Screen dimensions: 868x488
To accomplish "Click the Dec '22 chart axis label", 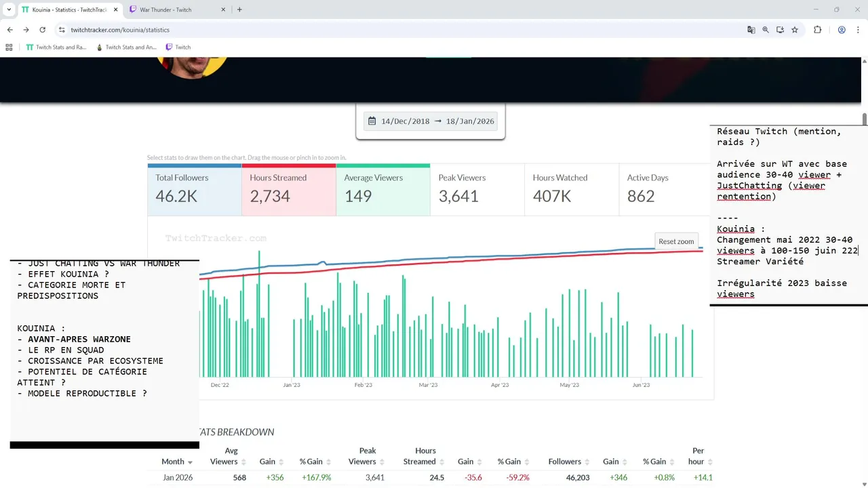I will pos(220,385).
